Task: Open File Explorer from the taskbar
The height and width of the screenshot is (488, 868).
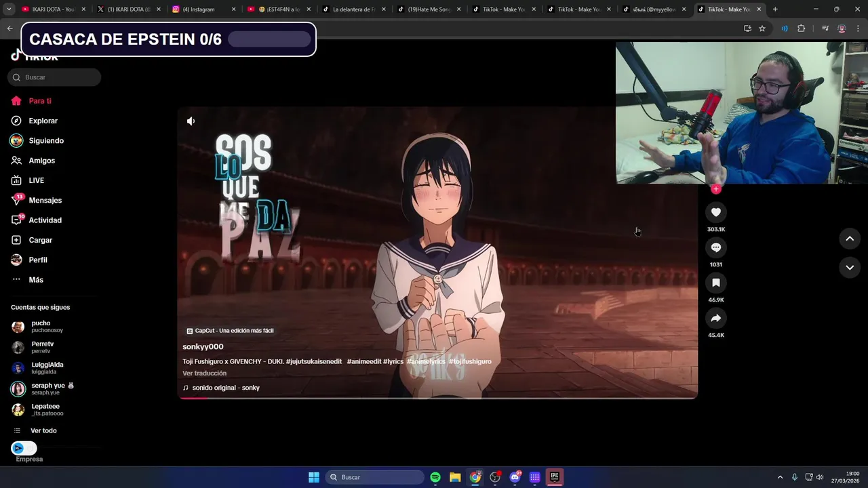Action: click(x=455, y=477)
